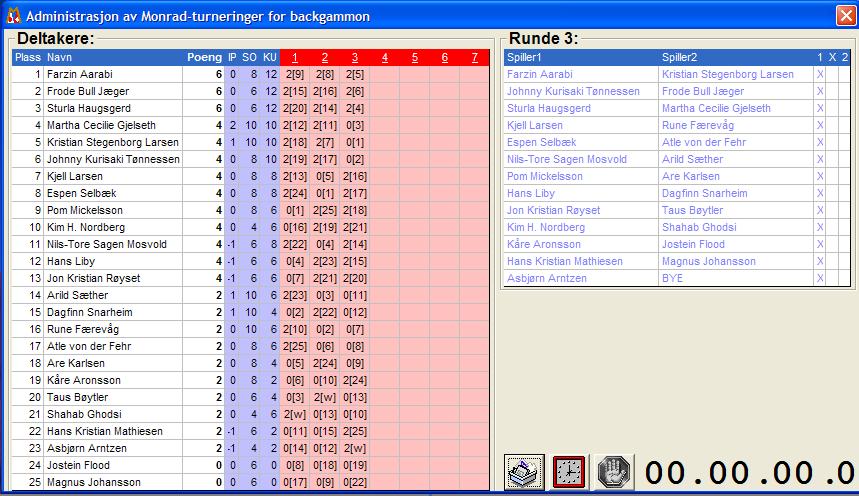Toggle player 1 result in Kjell Larsen match
The image size is (859, 496).
820,125
